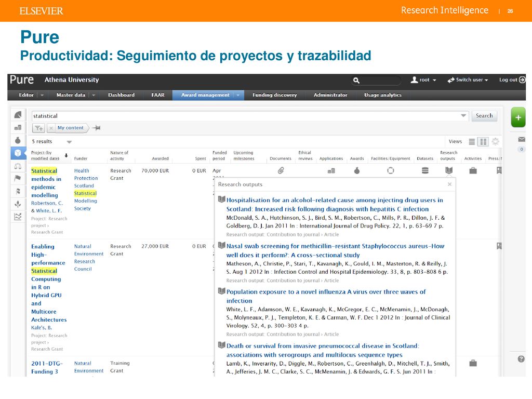The width and height of the screenshot is (532, 399).
Task: Open awards icon for Statistical methods project
Action: [357, 170]
